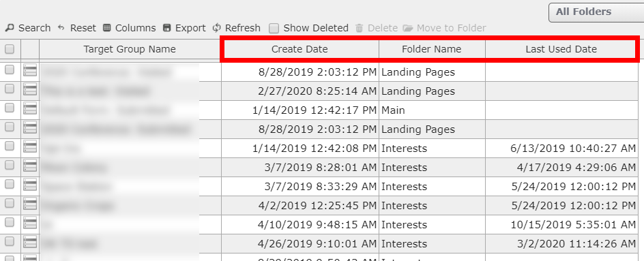Viewport: 644px width, 261px height.
Task: Click last used date 4/17/2019 4:29:06 AM
Action: tap(576, 168)
